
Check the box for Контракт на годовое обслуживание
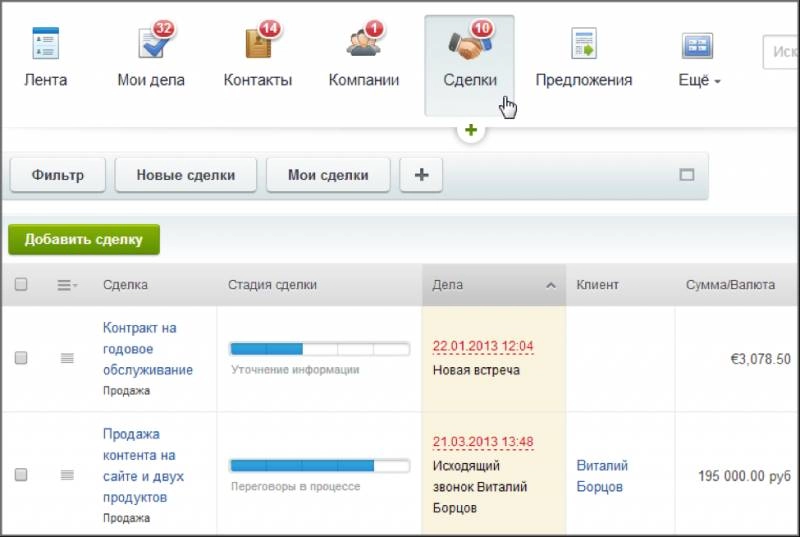pyautogui.click(x=21, y=358)
